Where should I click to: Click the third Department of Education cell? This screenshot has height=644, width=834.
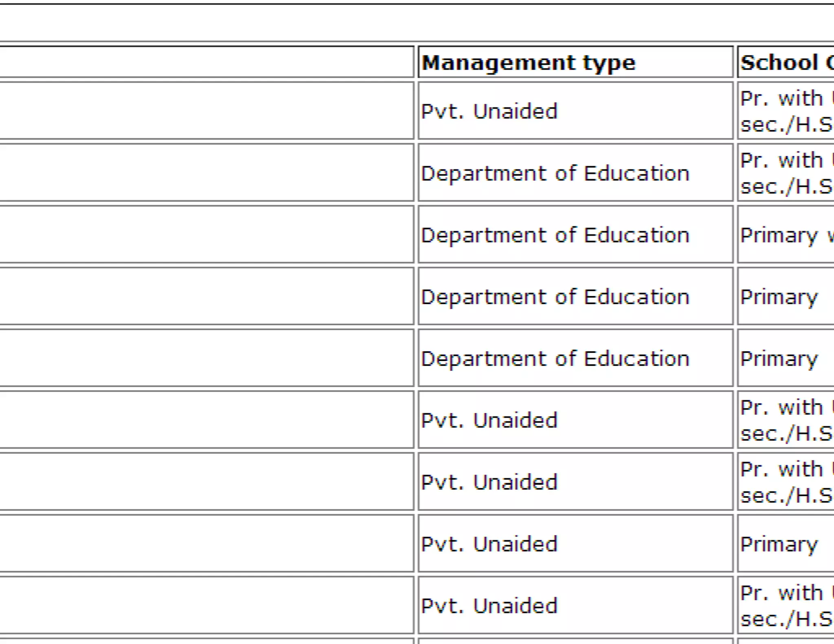coord(555,297)
